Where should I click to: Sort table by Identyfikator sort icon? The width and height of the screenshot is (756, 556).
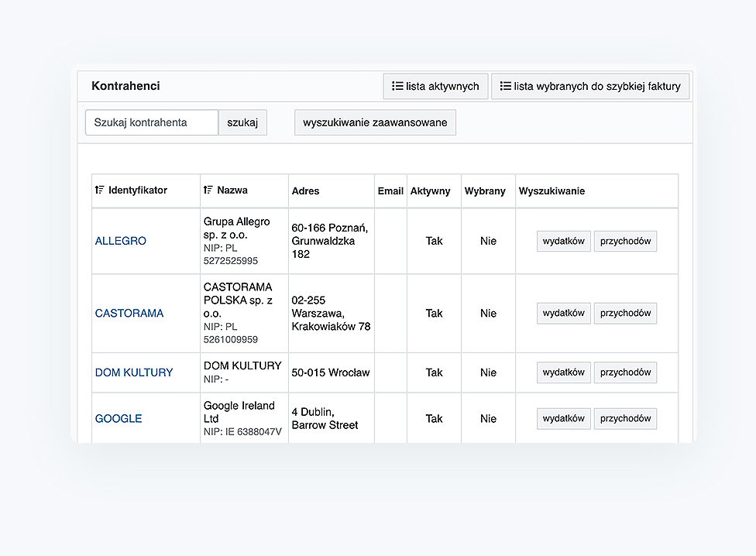99,190
